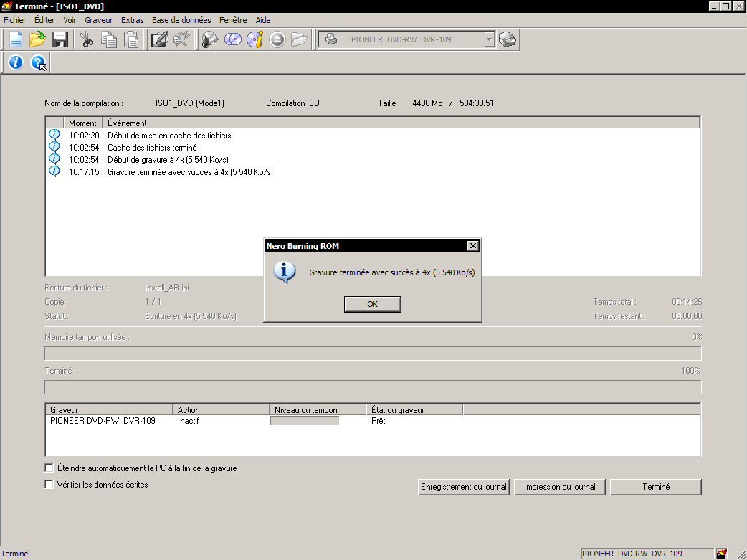Select PIONEER DVD-RW DVR-109 row in recorder list
The height and width of the screenshot is (560, 747).
point(373,421)
